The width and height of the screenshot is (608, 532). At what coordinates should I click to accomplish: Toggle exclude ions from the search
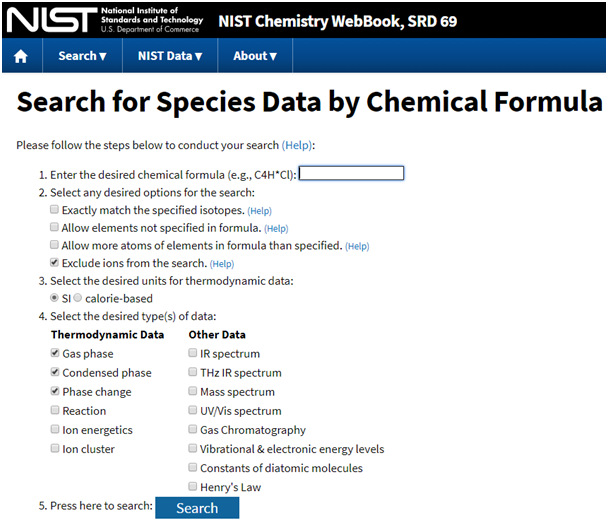click(x=55, y=264)
